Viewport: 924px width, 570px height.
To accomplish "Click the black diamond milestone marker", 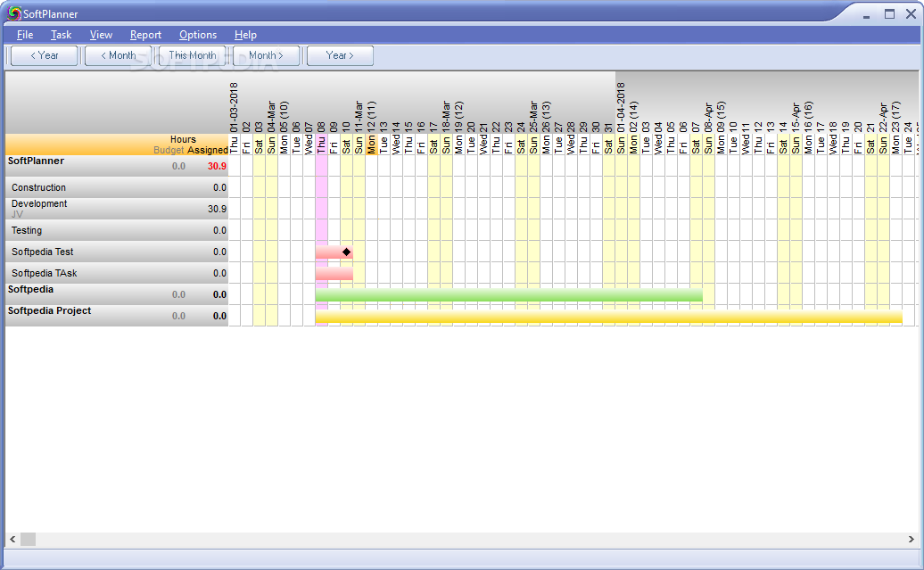I will coord(346,252).
